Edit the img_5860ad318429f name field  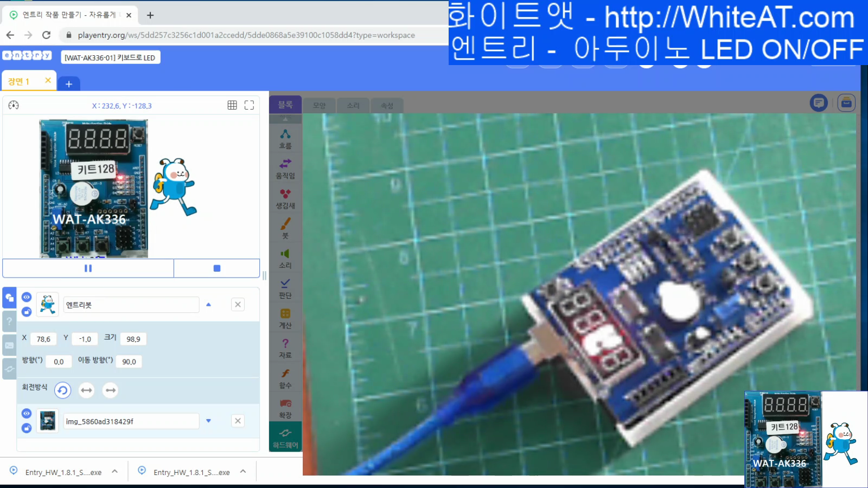tap(131, 421)
